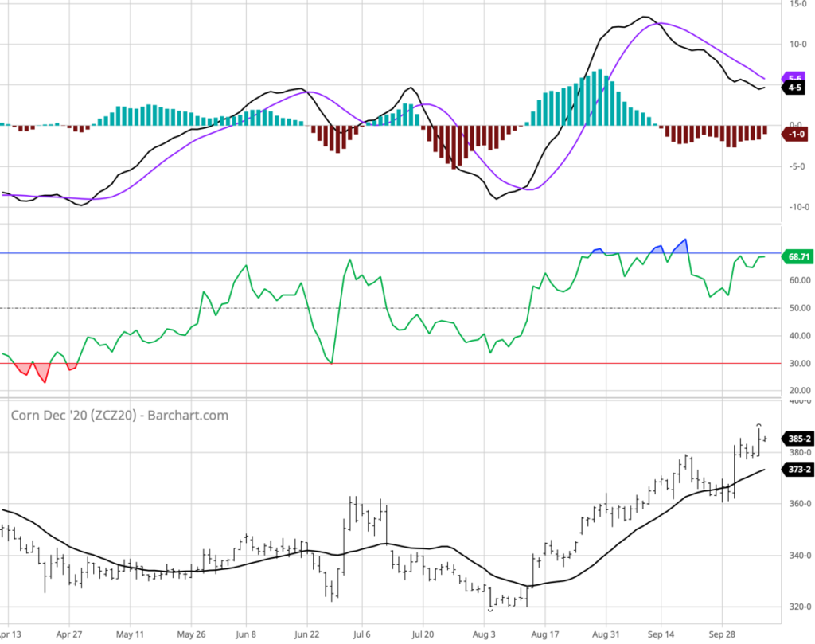Click the 373-2 moving average badge
Screen dimensions: 815x644
[x=798, y=470]
